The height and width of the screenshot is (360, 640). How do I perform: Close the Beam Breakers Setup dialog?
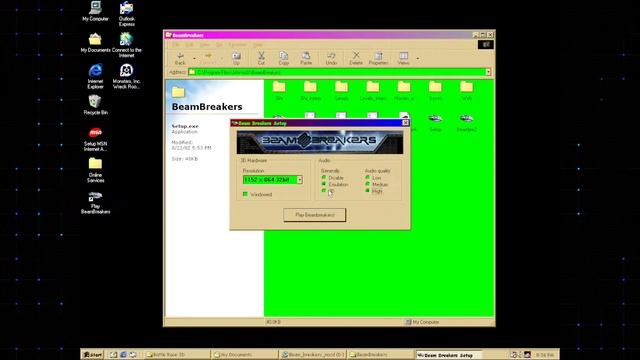[405, 123]
